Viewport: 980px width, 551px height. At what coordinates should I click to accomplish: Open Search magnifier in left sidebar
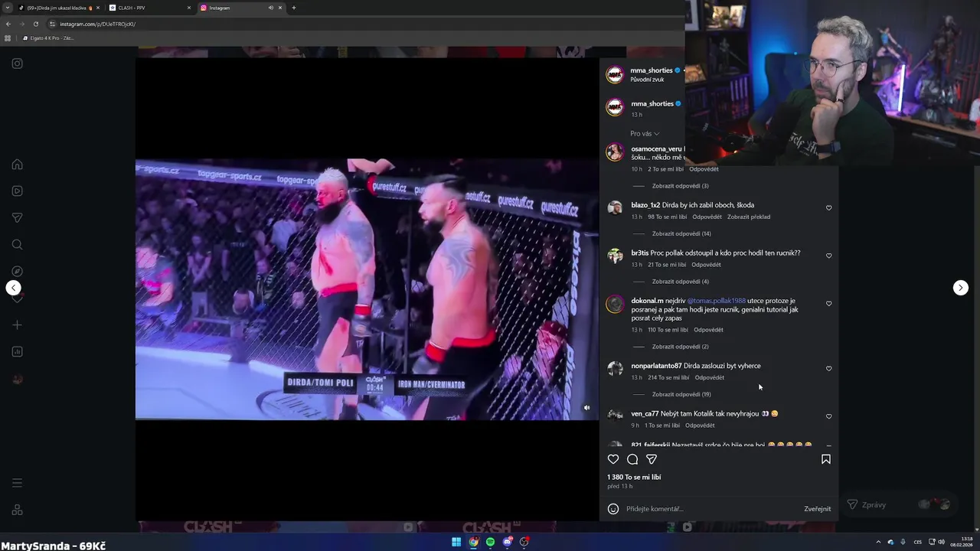(x=17, y=245)
